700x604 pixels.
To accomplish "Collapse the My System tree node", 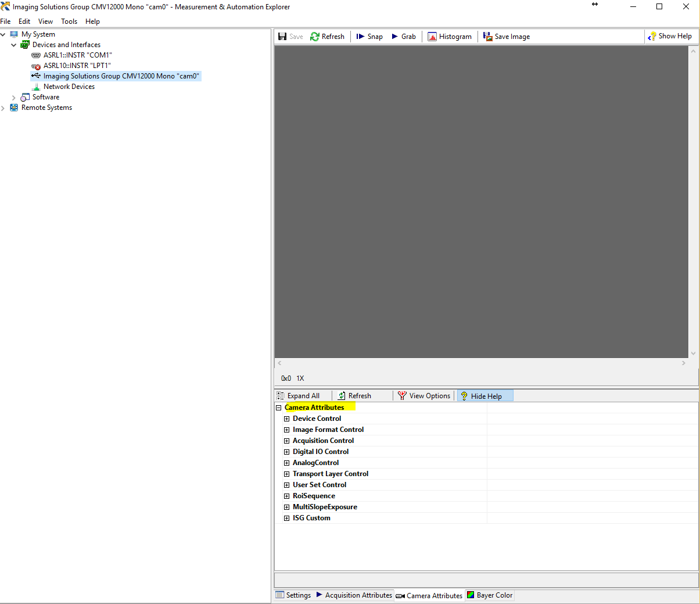I will click(3, 34).
